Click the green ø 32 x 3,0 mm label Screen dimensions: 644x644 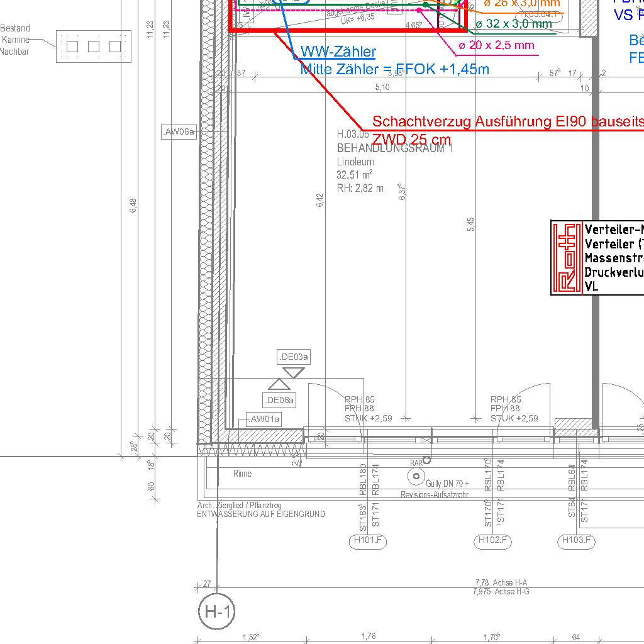(513, 24)
